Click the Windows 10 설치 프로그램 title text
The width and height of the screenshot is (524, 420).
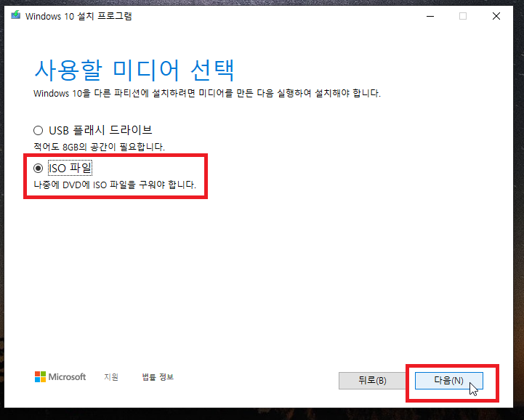pos(78,16)
